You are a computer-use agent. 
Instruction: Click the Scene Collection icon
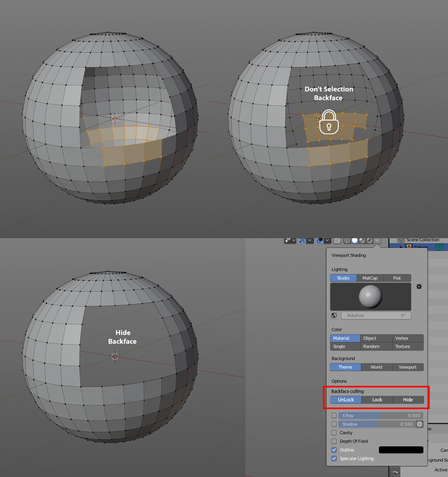click(x=401, y=240)
